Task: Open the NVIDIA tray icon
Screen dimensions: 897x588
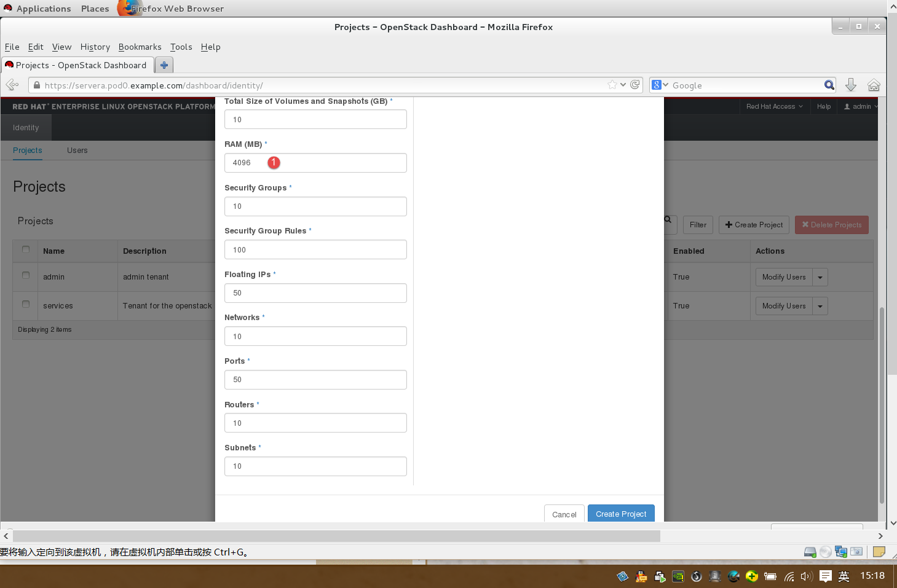Action: pos(678,576)
